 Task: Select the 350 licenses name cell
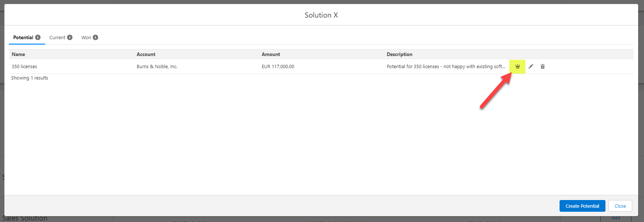tap(24, 66)
